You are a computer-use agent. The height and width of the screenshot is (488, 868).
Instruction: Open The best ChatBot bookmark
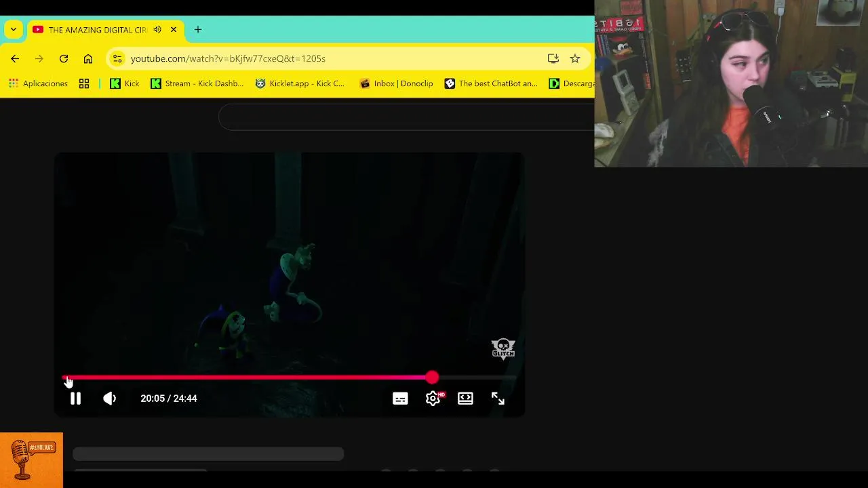tap(492, 83)
